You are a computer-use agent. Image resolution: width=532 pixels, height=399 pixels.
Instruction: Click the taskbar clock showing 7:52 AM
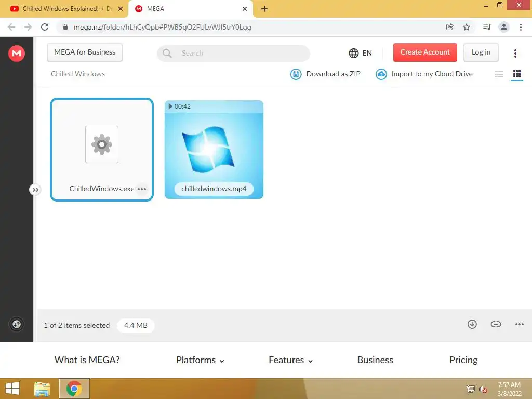click(509, 389)
